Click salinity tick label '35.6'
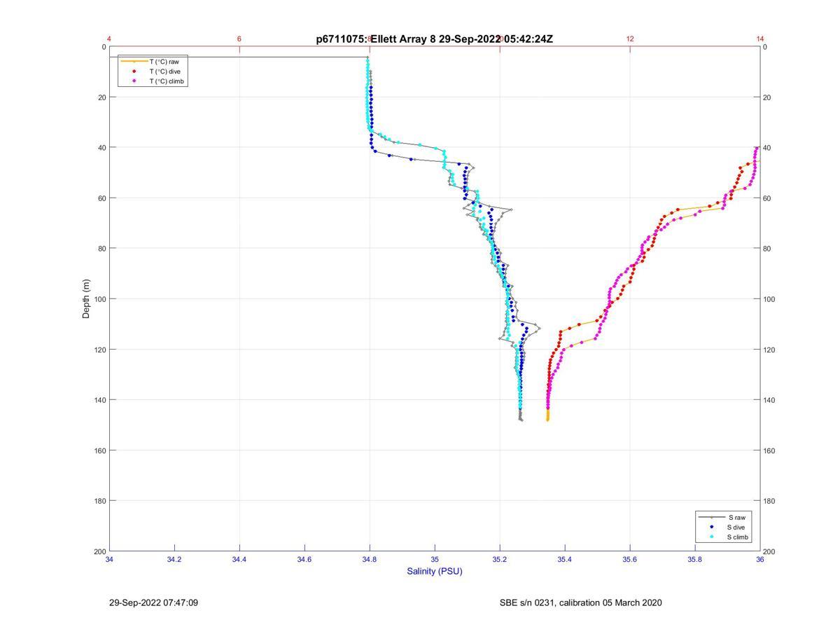Screen dimensions: 840x620 pos(630,559)
